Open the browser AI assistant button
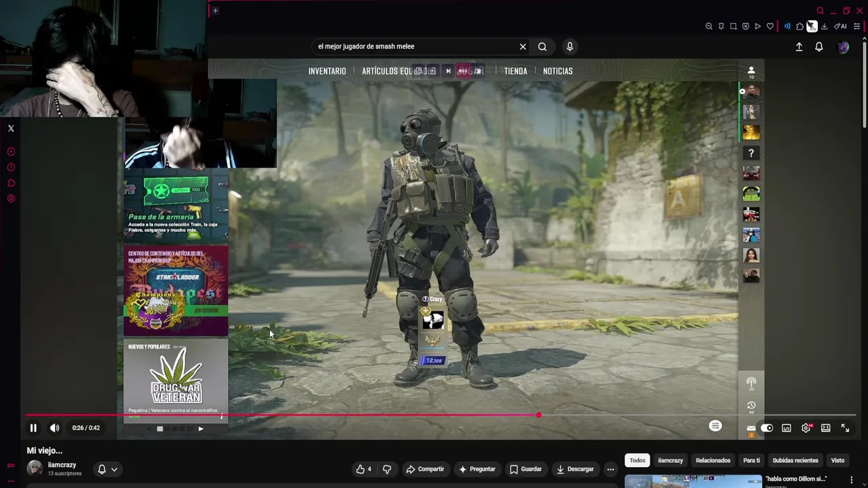 click(840, 26)
